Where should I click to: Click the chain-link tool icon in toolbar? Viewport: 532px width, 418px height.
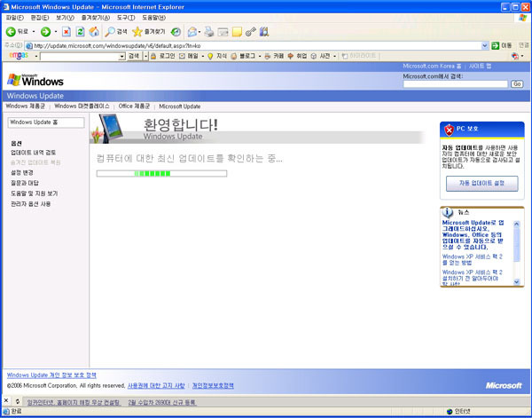coord(250,32)
